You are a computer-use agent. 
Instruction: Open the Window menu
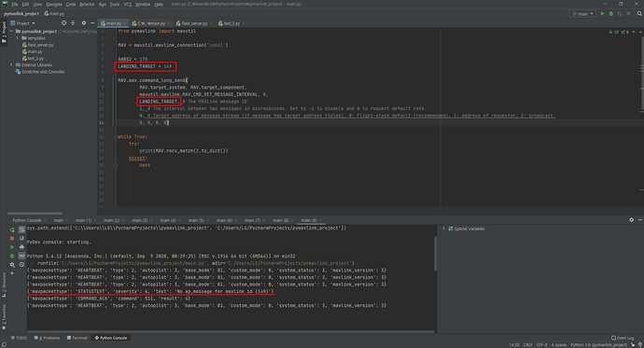143,4
